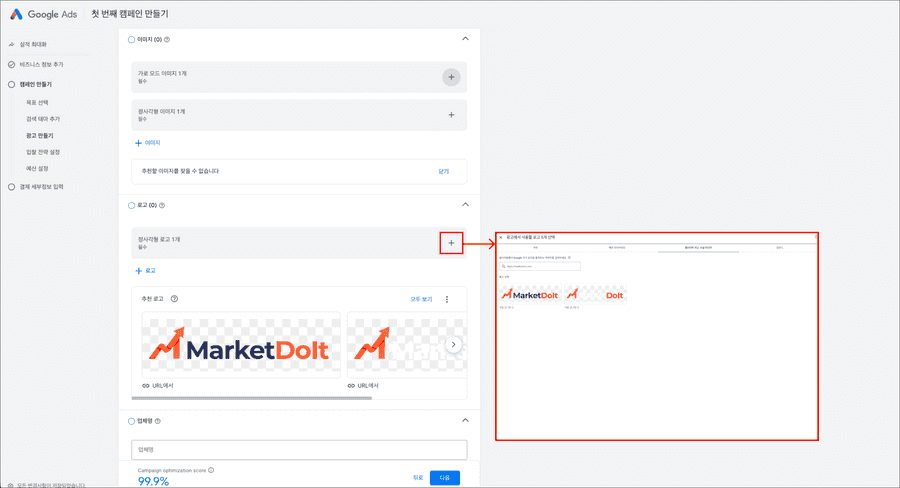Click the + 이미지 add link
The height and width of the screenshot is (488, 900).
[148, 143]
